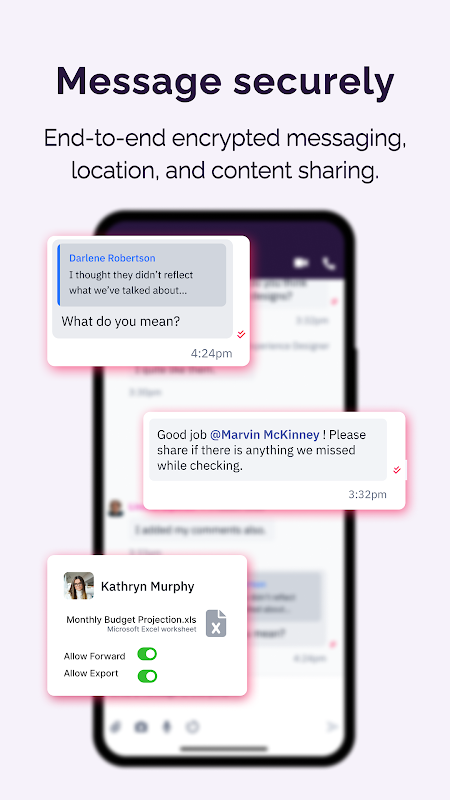
Task: Tap read receipt checkmarks beside 4:24pm message
Action: click(241, 334)
